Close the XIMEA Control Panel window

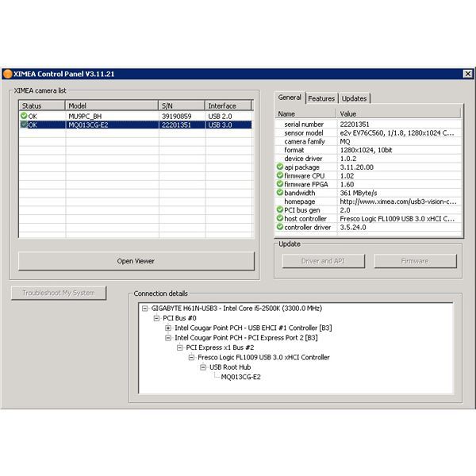(468, 74)
